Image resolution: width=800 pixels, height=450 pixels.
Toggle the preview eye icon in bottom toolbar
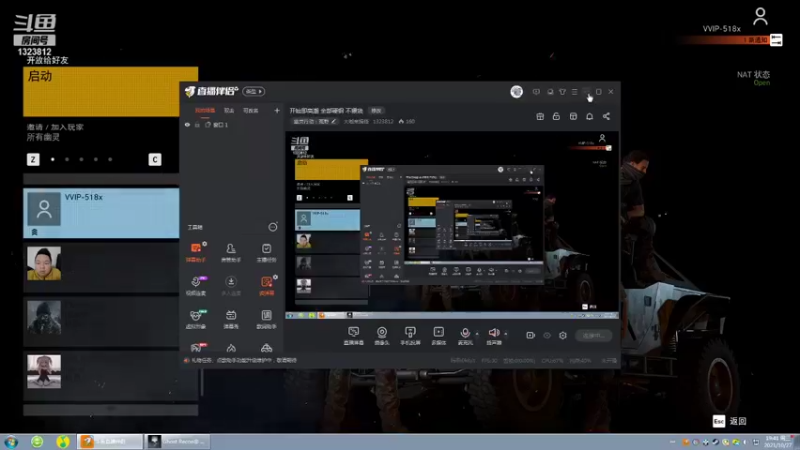pos(547,335)
